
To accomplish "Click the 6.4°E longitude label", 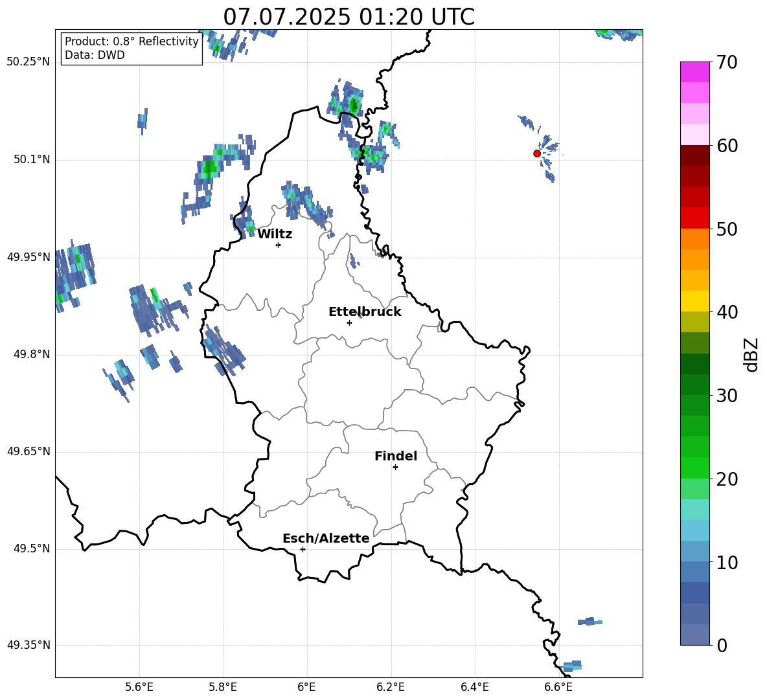I will pos(474,687).
